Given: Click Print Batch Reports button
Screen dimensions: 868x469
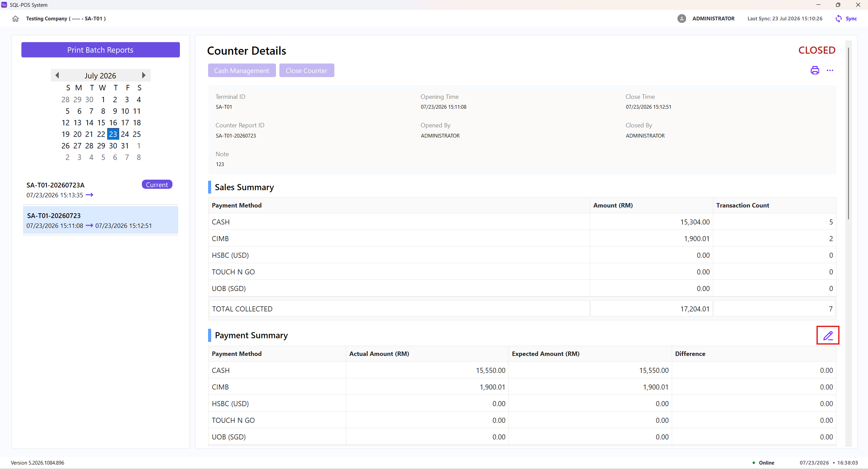Looking at the screenshot, I should (x=100, y=50).
